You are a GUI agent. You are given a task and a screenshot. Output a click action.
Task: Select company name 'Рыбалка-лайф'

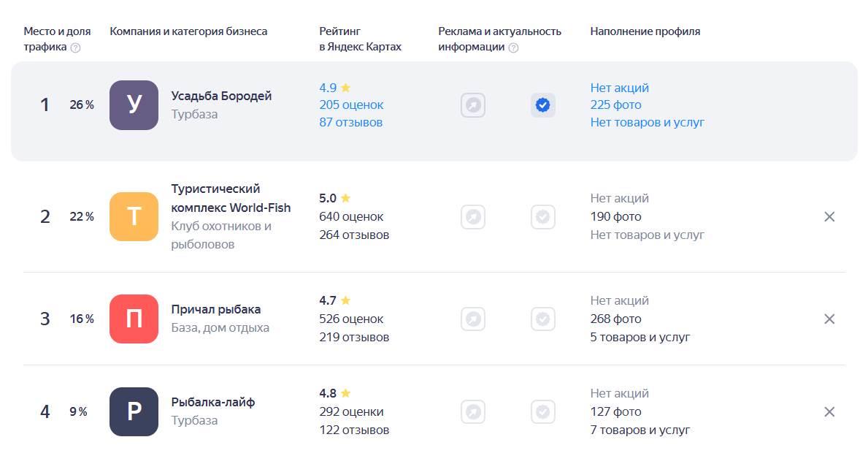(x=213, y=402)
